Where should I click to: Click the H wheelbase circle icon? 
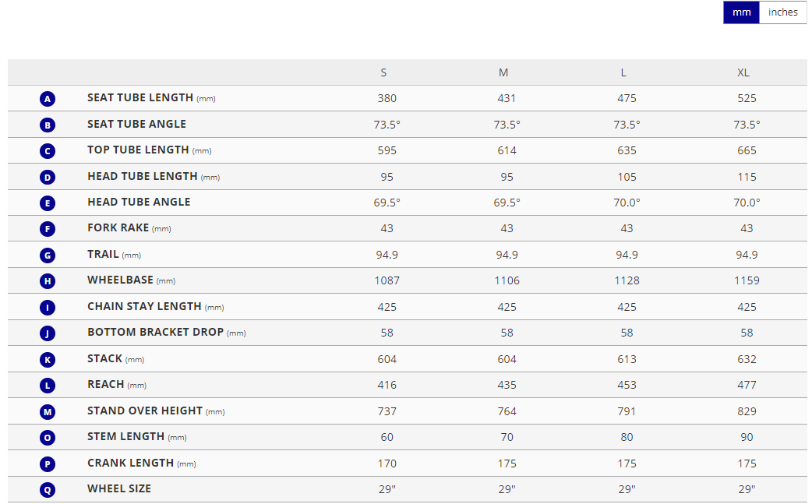click(x=48, y=281)
